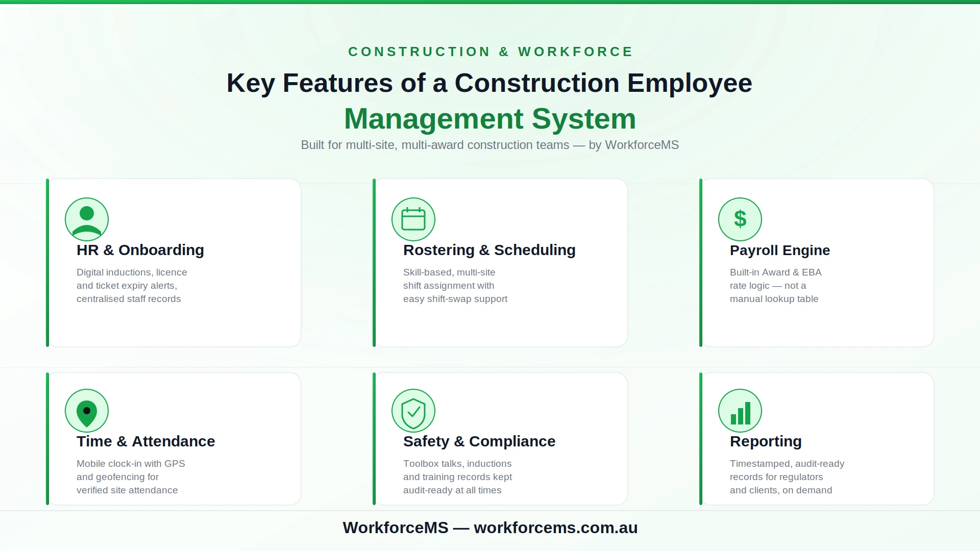This screenshot has width=980, height=551.
Task: Select the Payroll Engine heading
Action: tap(780, 251)
